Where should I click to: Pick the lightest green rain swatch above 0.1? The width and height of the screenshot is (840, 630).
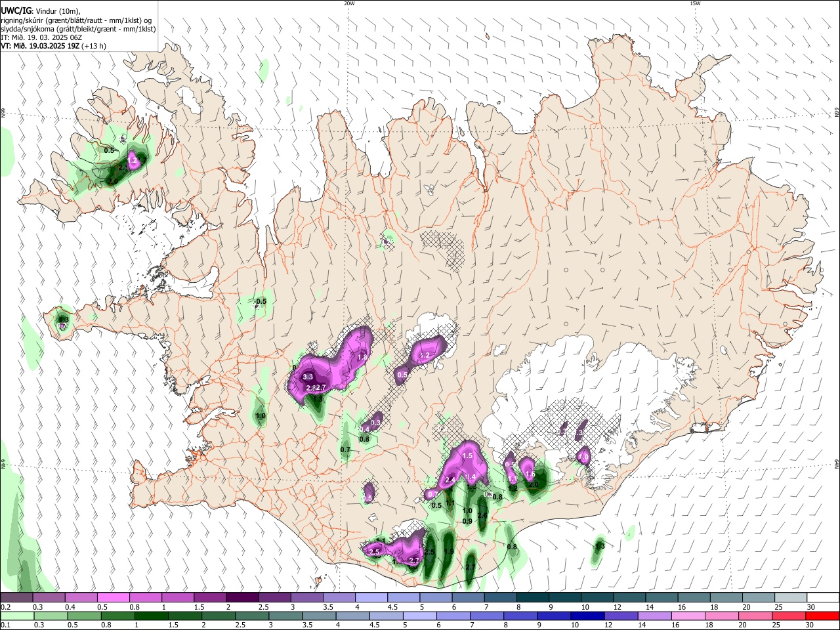[16, 616]
